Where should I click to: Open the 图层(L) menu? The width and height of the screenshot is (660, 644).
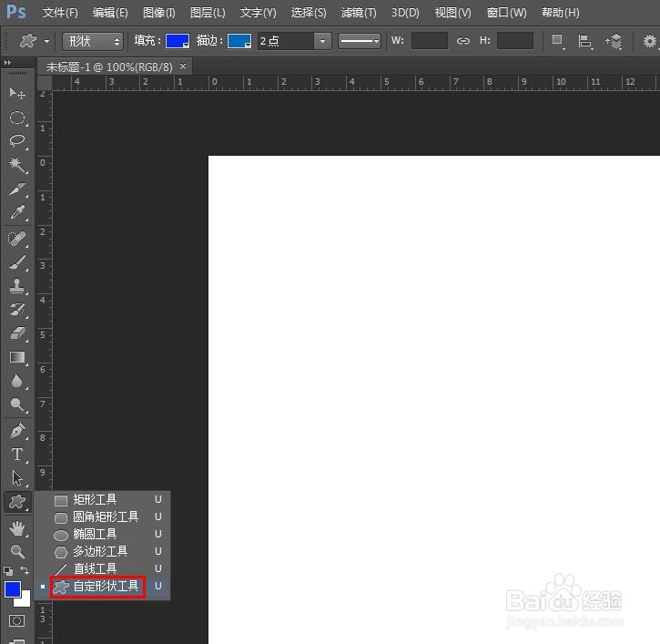pyautogui.click(x=208, y=13)
